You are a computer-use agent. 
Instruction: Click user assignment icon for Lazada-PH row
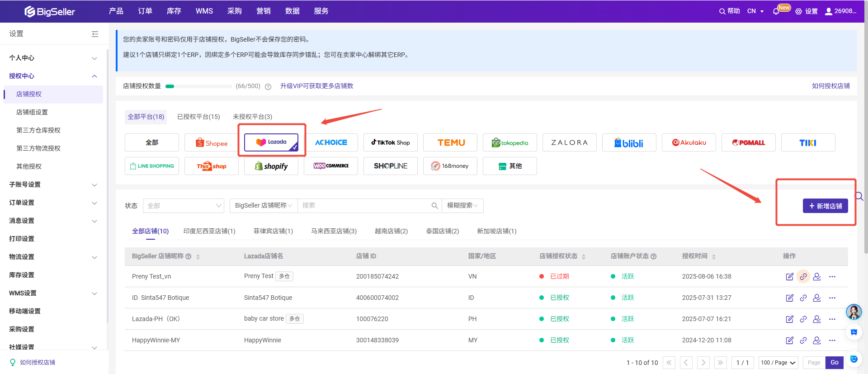(x=816, y=319)
